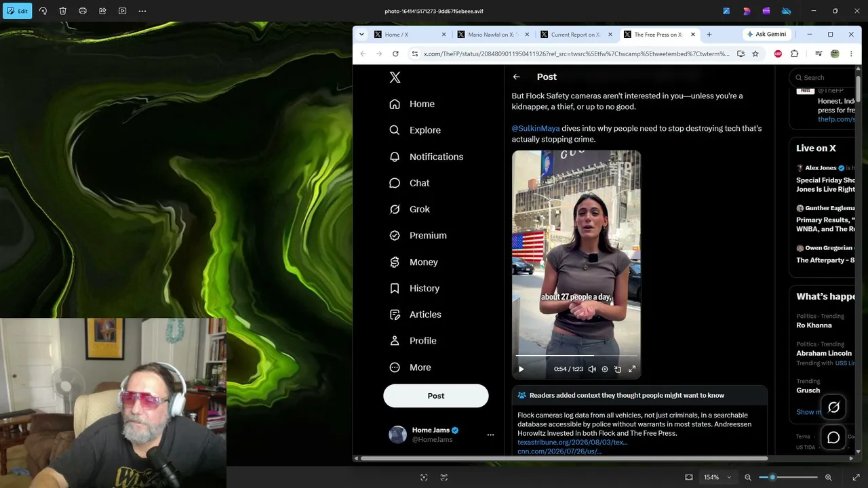Seek in the video progress bar
Screen dimensions: 868x488
point(576,355)
